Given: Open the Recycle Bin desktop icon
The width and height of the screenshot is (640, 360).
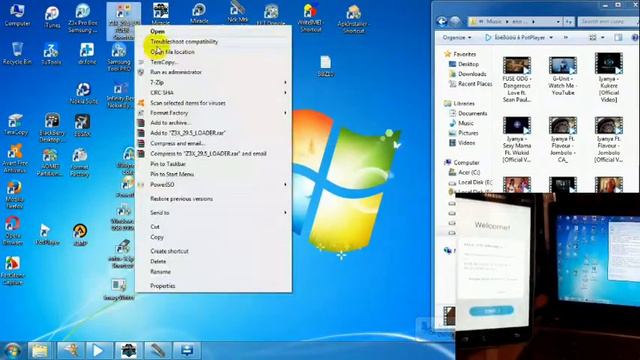Looking at the screenshot, I should [x=17, y=53].
